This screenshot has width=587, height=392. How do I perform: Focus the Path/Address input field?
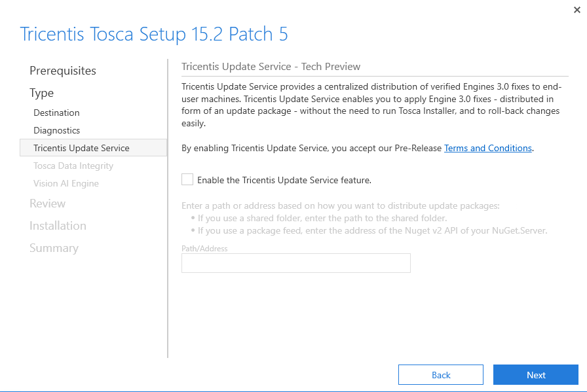coord(295,263)
